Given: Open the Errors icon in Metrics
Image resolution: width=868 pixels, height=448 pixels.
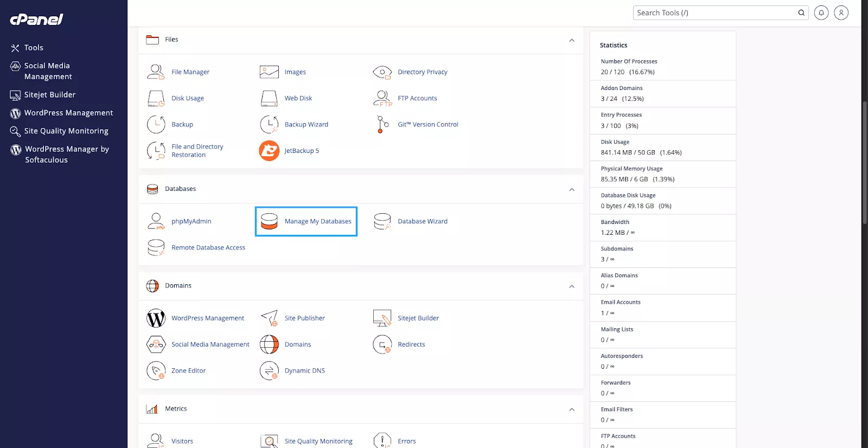Looking at the screenshot, I should (x=382, y=440).
